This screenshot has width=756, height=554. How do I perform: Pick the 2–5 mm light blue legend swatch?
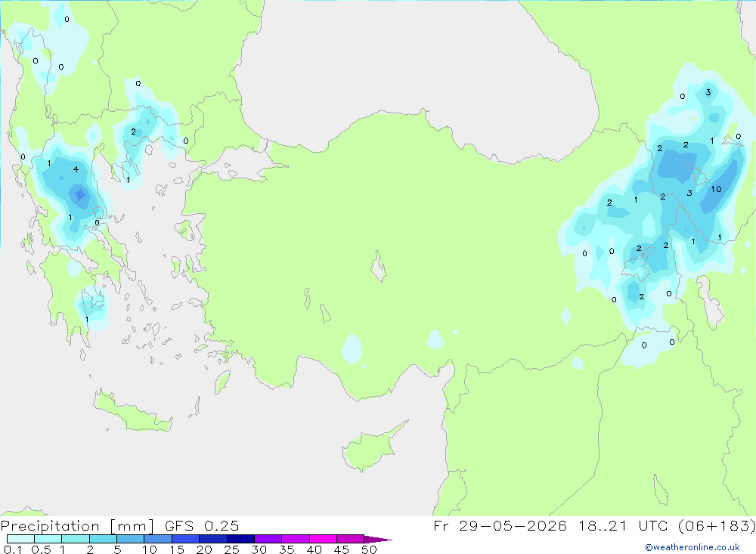click(103, 539)
